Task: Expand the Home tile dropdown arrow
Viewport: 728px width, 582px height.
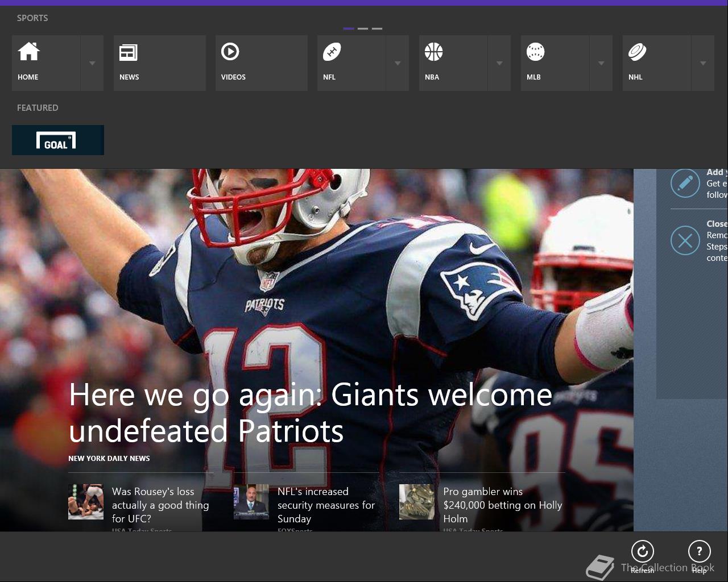Action: pos(92,63)
